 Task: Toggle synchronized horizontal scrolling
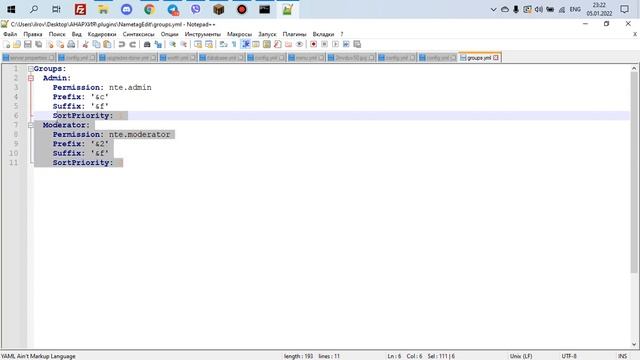(x=209, y=44)
